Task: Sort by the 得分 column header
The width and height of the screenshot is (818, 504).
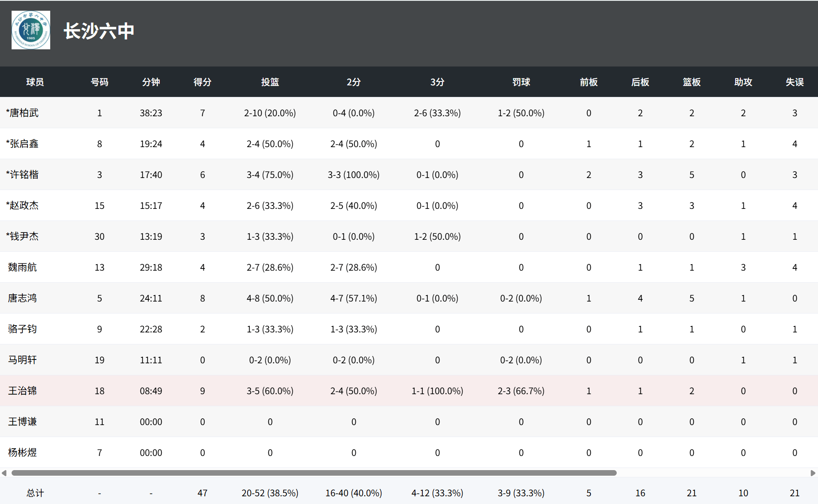Action: 202,82
